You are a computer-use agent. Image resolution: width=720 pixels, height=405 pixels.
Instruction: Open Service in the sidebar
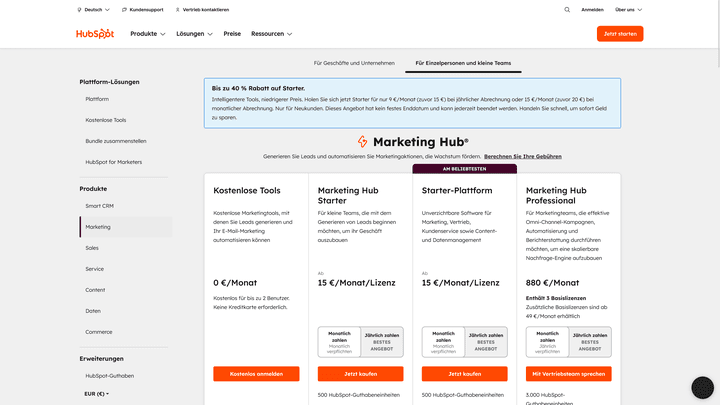coord(95,269)
